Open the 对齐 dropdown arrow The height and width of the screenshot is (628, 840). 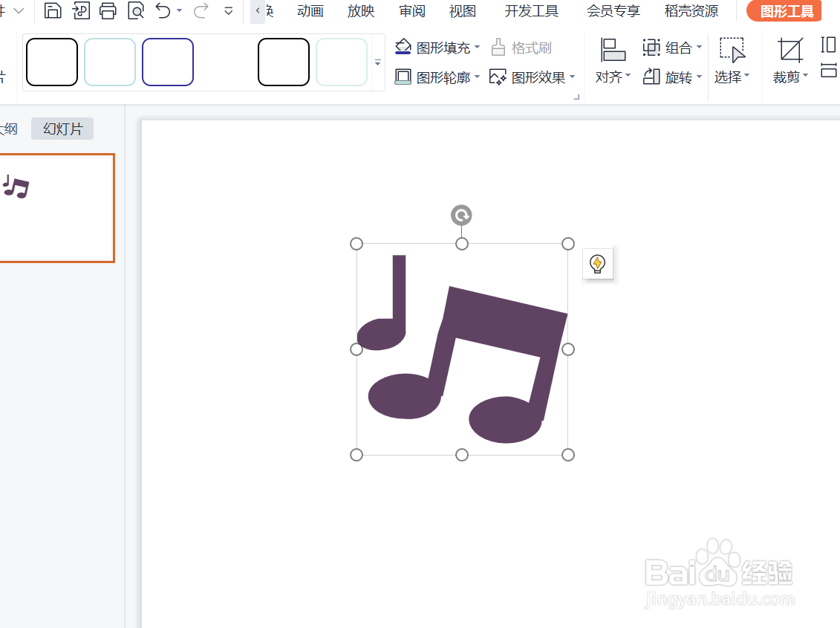coord(628,75)
